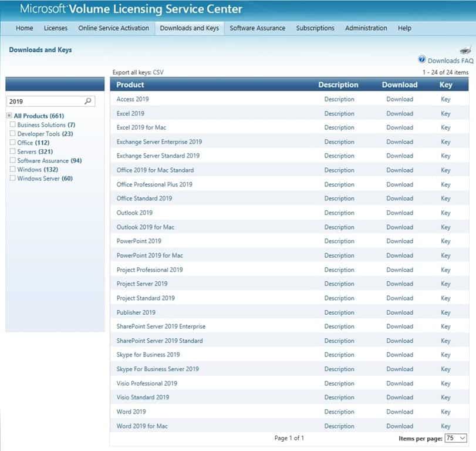Screen dimensions: 476x451
Task: Enable the Developer Tools checkbox
Action: [x=13, y=134]
